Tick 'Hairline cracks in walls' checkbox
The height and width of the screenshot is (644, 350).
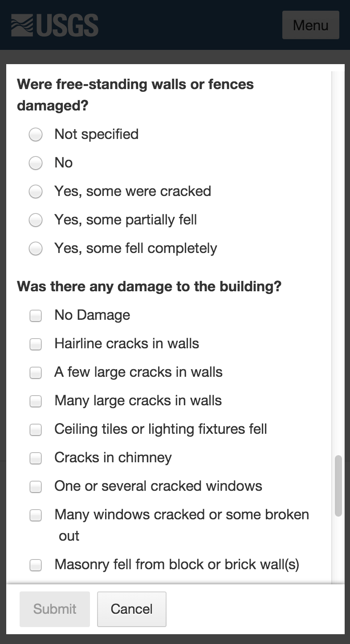pos(36,344)
